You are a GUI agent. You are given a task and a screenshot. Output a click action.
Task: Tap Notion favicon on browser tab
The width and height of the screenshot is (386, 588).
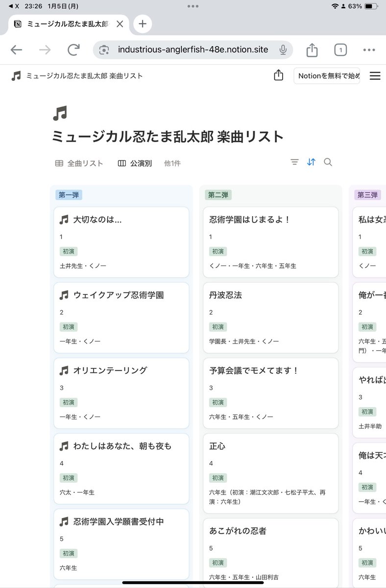[x=18, y=24]
